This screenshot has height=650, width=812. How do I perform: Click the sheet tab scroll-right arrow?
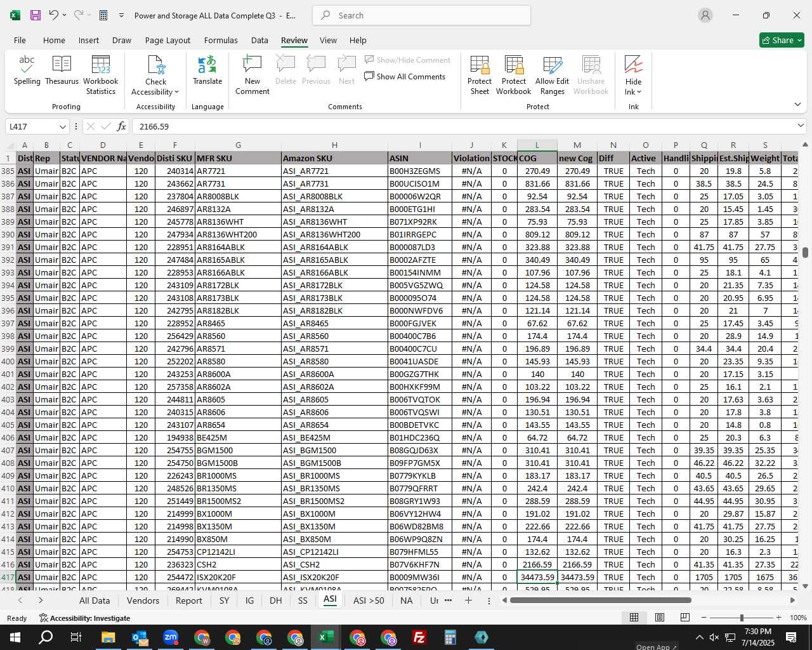tap(41, 600)
